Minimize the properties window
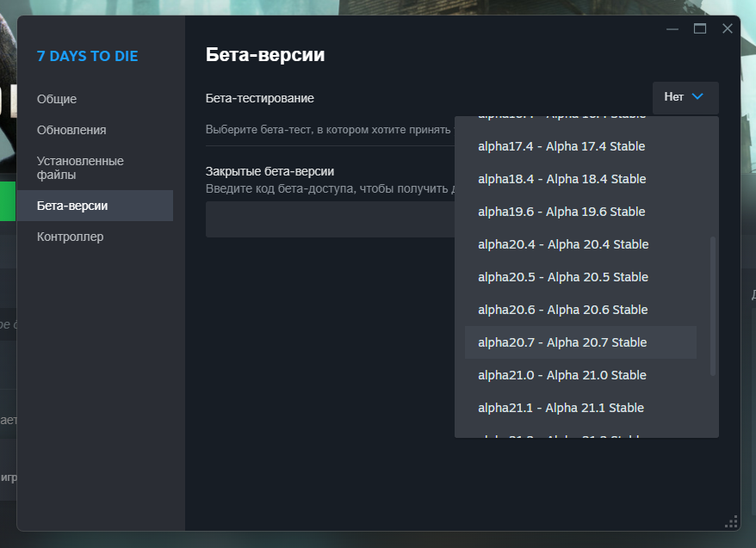 pos(672,29)
